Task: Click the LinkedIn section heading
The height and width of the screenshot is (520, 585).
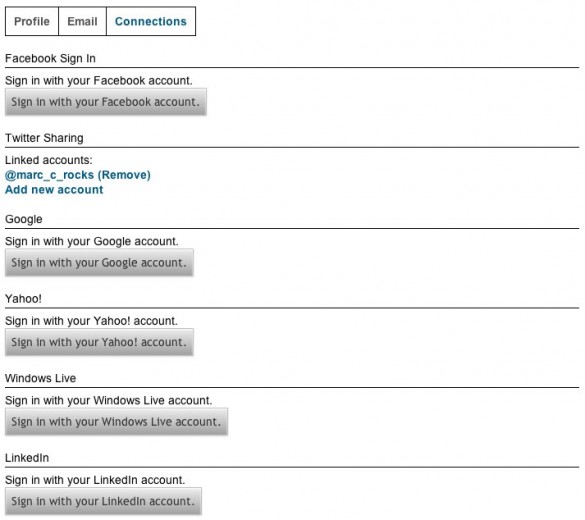Action: coord(27,458)
